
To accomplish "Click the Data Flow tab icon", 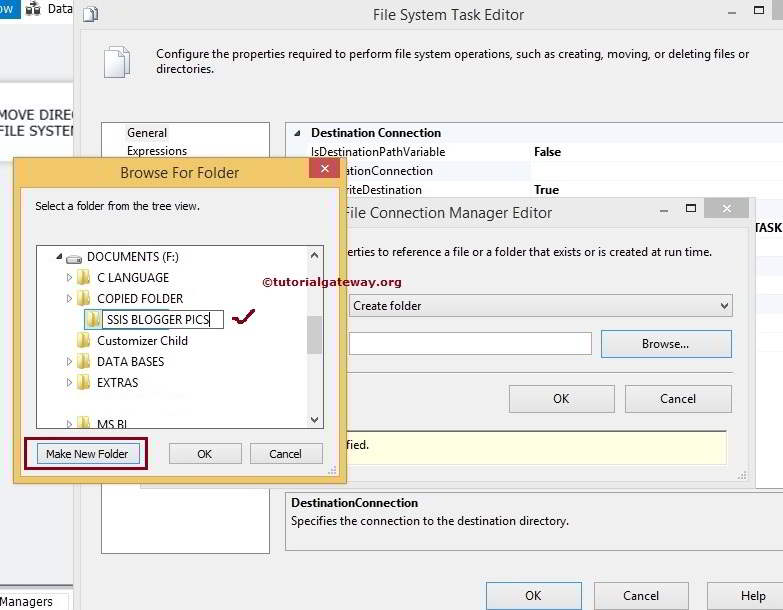I will 33,8.
